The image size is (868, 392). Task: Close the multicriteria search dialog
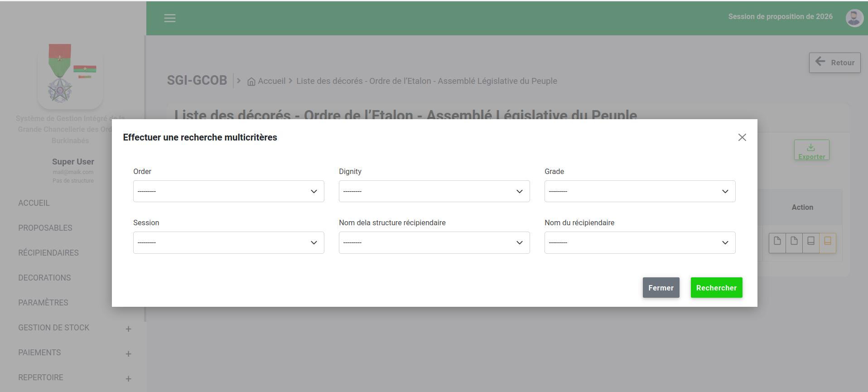point(742,137)
